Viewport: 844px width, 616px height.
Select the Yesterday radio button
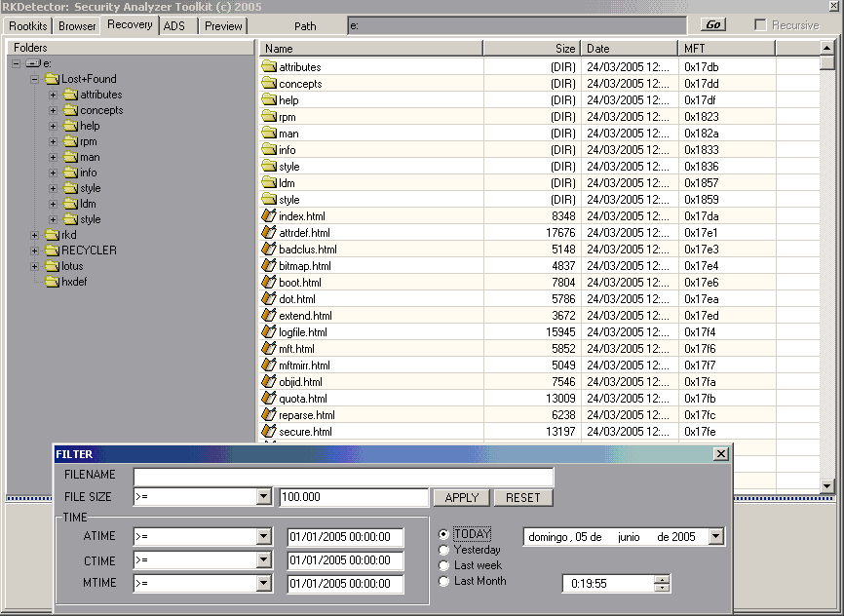tap(444, 550)
